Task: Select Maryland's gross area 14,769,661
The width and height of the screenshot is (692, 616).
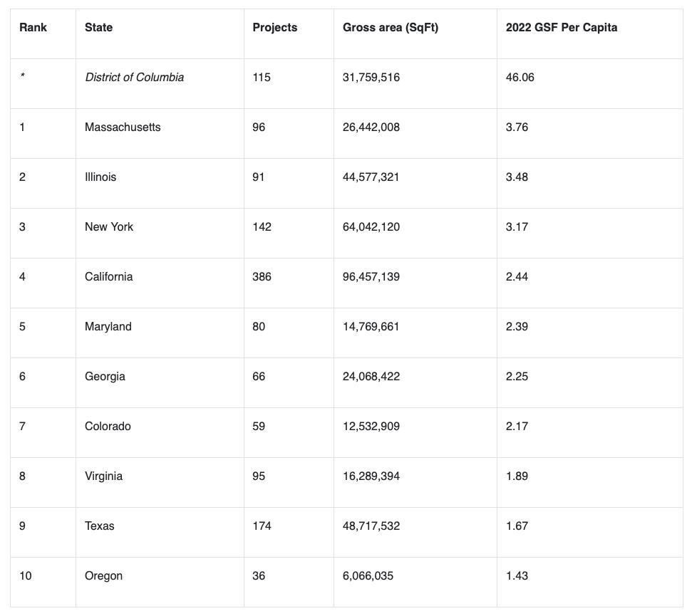Action: 371,326
